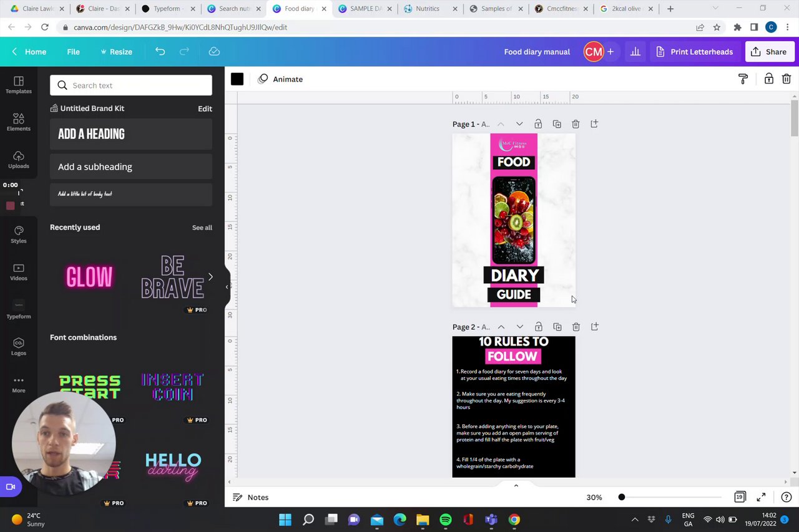This screenshot has height=532, width=799.
Task: Open the File menu
Action: tap(73, 52)
